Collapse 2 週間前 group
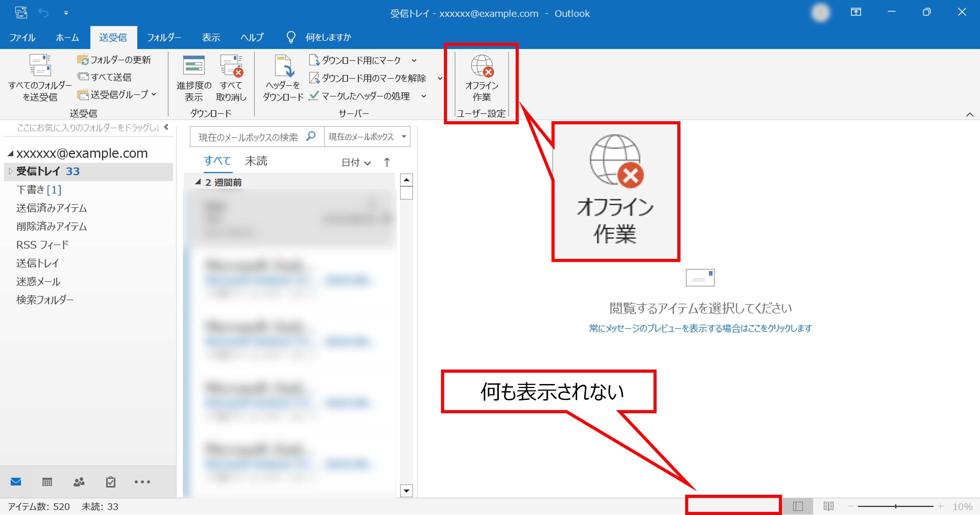The height and width of the screenshot is (515, 980). pos(198,182)
